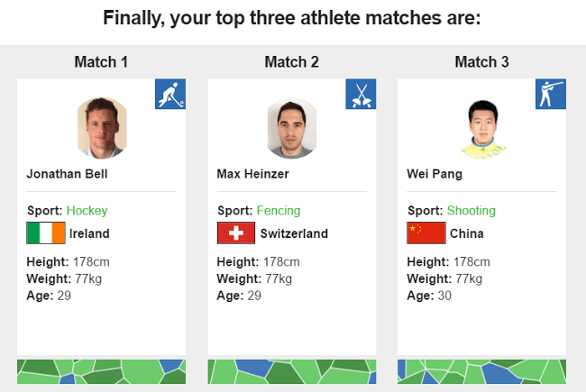
Task: Open Wei Pang's profile photo
Action: click(x=482, y=128)
